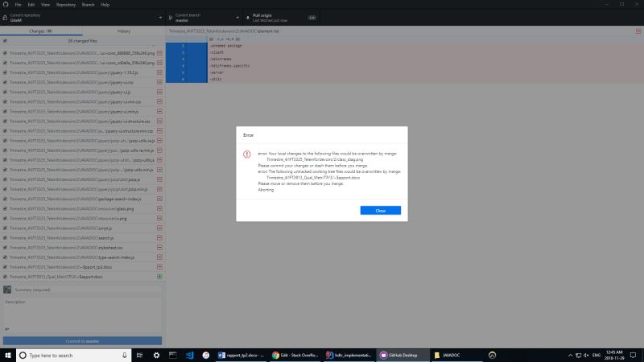The image size is (644, 362).
Task: Click the removed status icon for stylesheet.css
Action: click(159, 248)
